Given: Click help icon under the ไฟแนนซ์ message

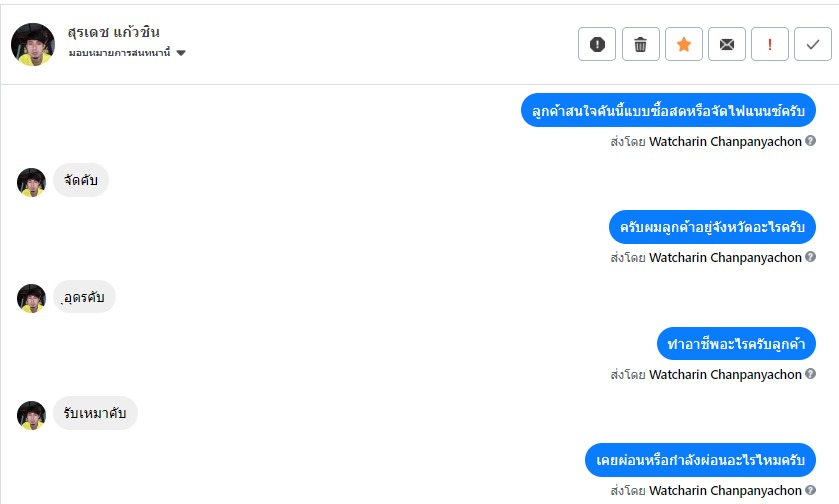Looking at the screenshot, I should [811, 141].
